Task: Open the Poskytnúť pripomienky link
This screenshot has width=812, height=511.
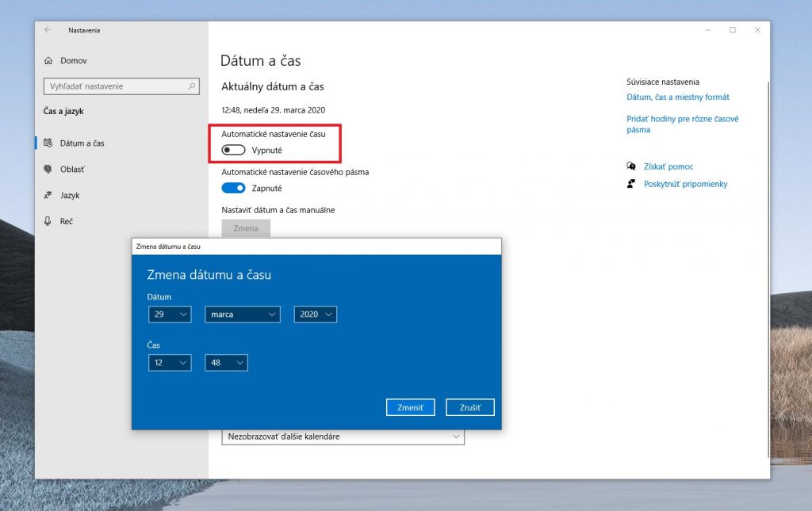Action: [686, 184]
